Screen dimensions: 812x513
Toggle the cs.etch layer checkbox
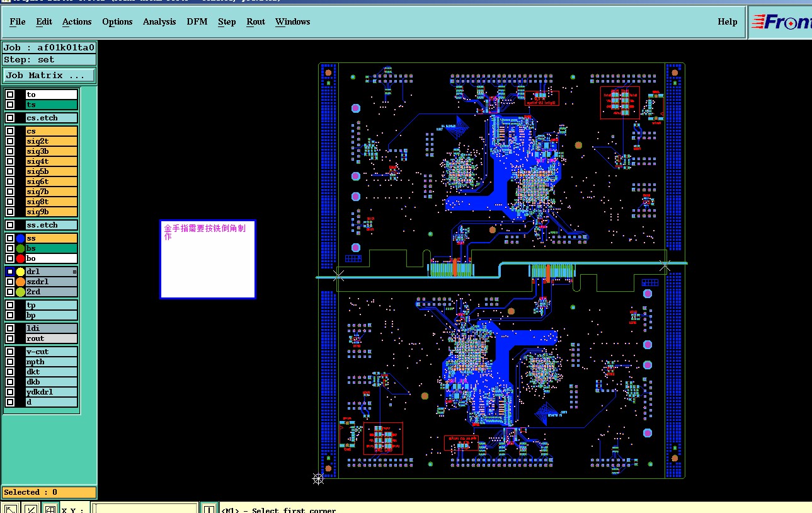10,118
